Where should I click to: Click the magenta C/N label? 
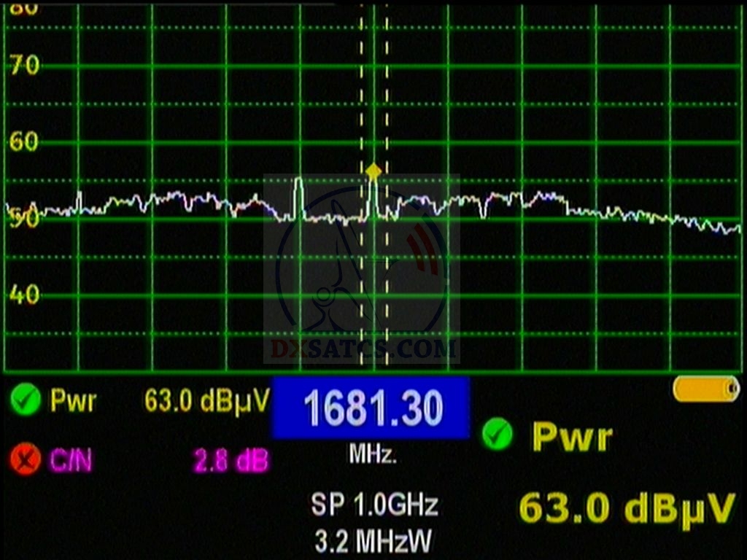click(x=71, y=460)
